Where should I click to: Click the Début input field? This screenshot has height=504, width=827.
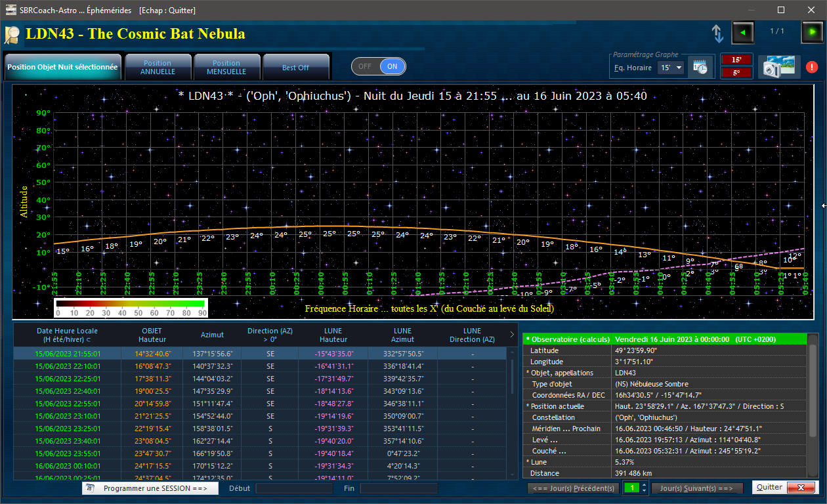click(295, 488)
